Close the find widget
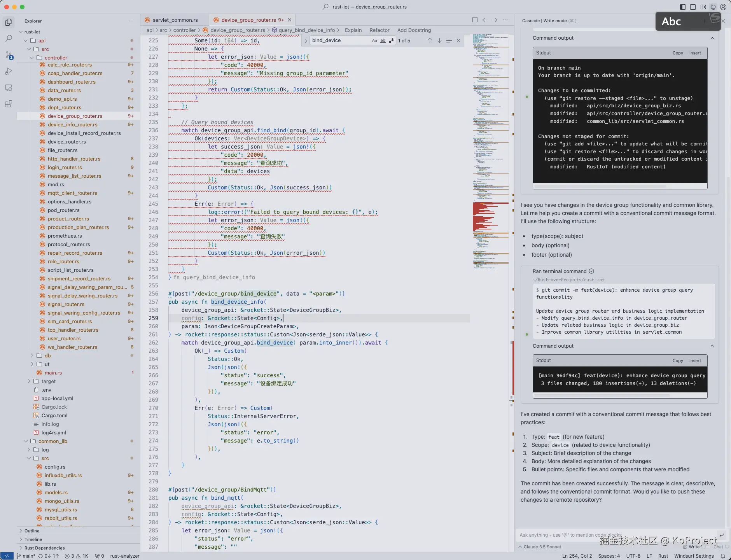Image resolution: width=731 pixels, height=560 pixels. pyautogui.click(x=458, y=40)
